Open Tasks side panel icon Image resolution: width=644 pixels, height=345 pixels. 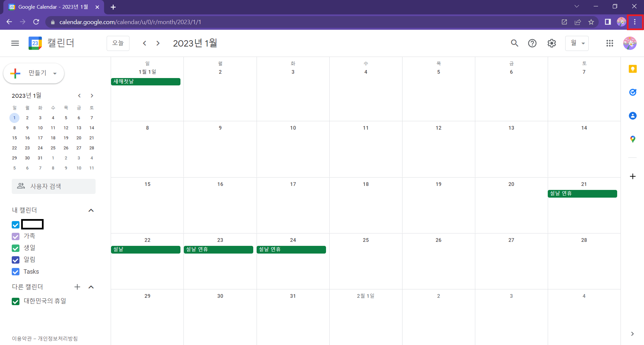tap(633, 92)
